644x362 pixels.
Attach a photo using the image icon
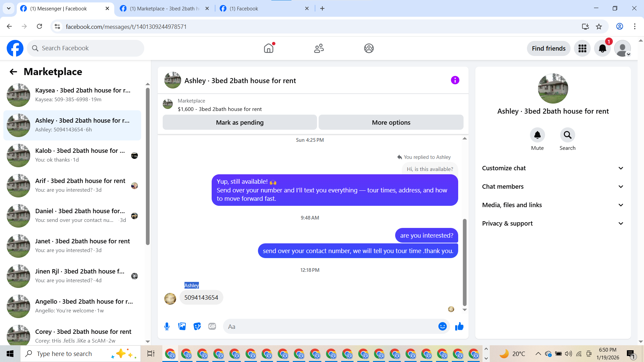click(x=182, y=326)
